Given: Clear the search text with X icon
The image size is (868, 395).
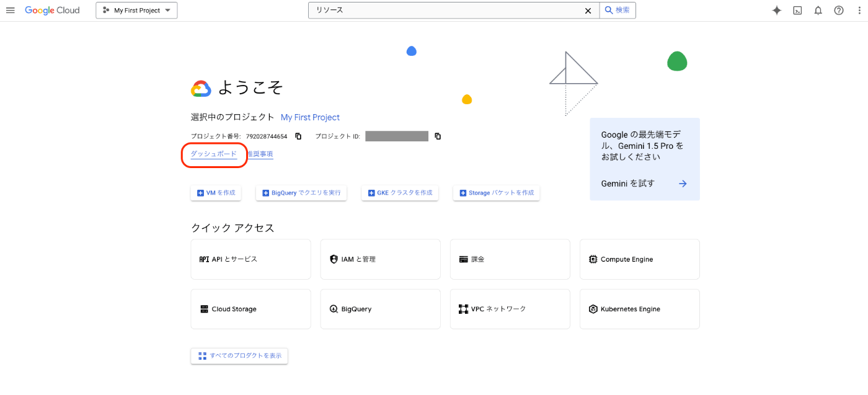Looking at the screenshot, I should 588,11.
